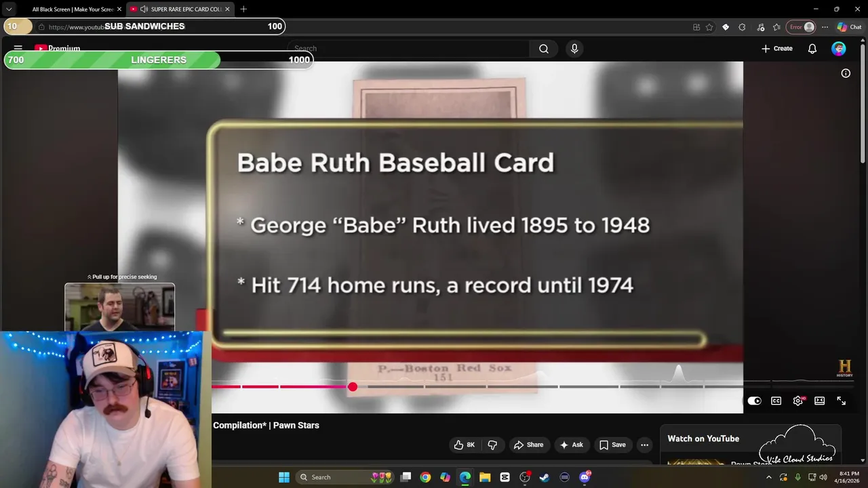Image resolution: width=868 pixels, height=488 pixels.
Task: Toggle closed captions in the player
Action: click(x=776, y=401)
